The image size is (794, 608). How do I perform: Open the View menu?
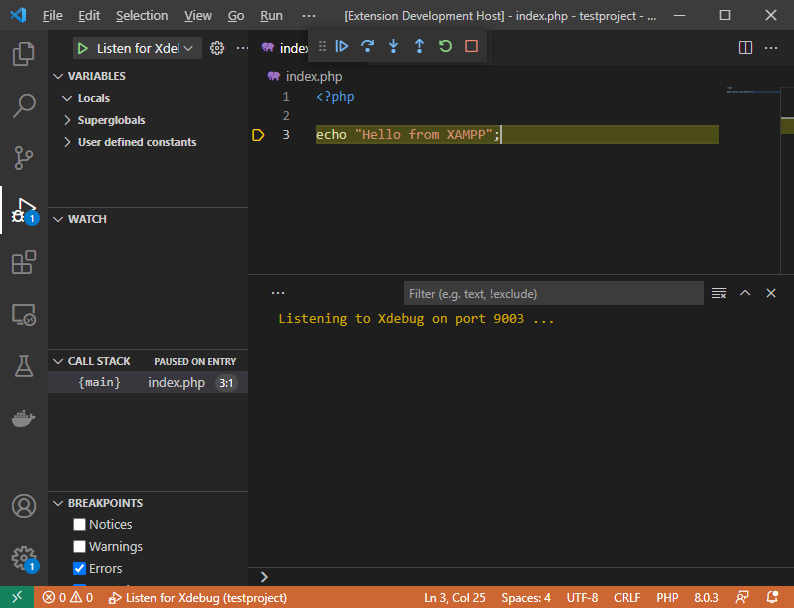[197, 16]
